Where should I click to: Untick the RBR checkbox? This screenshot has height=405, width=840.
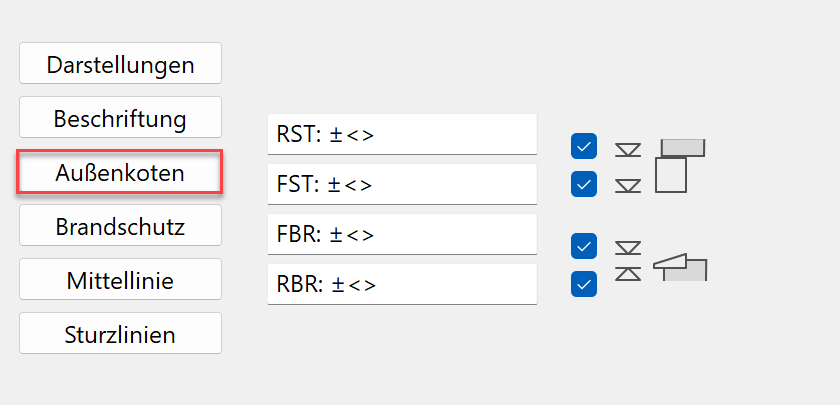584,283
